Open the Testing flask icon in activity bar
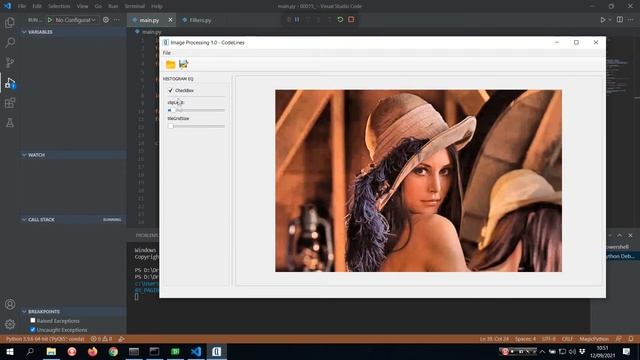The height and width of the screenshot is (360, 640). (x=10, y=123)
